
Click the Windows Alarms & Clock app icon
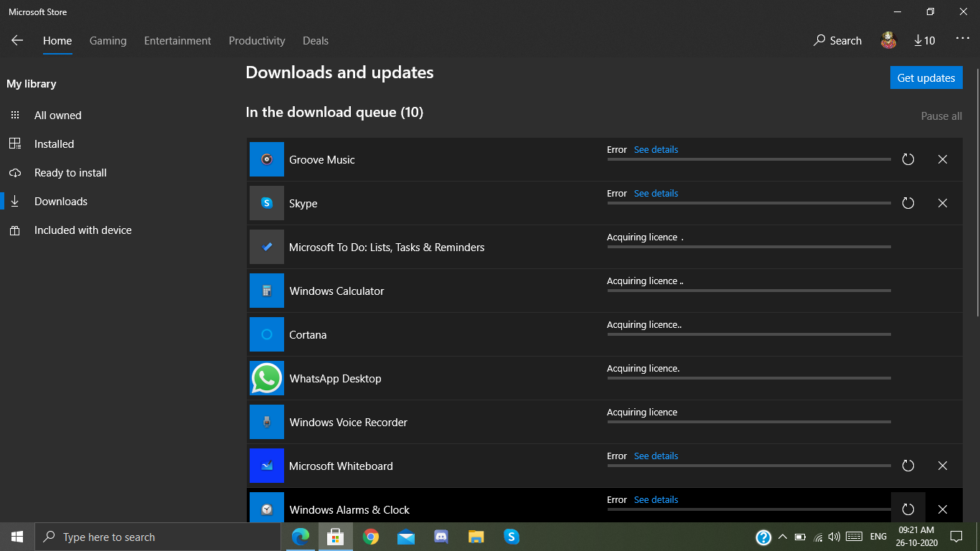tap(267, 508)
